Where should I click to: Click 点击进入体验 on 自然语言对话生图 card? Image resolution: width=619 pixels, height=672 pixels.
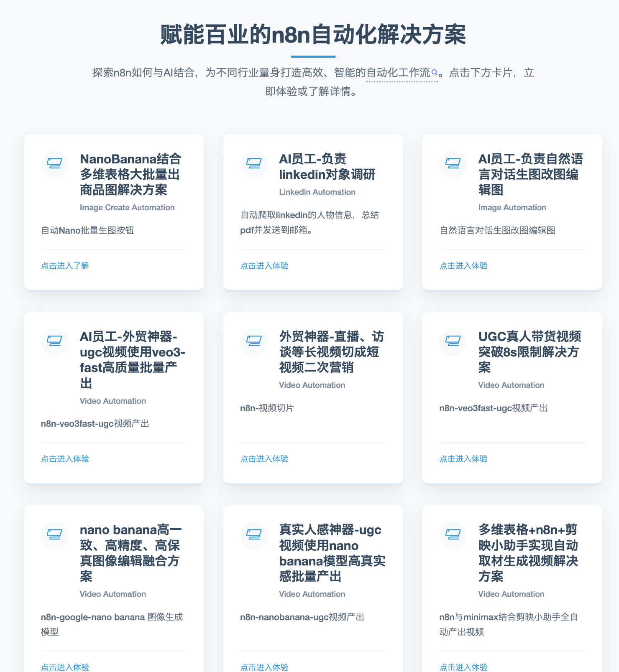point(463,266)
